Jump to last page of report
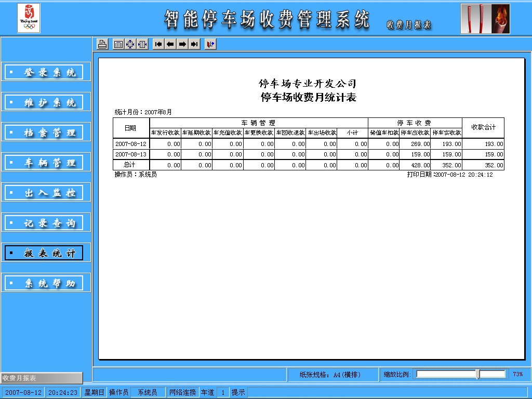This screenshot has width=532, height=399. tap(194, 44)
